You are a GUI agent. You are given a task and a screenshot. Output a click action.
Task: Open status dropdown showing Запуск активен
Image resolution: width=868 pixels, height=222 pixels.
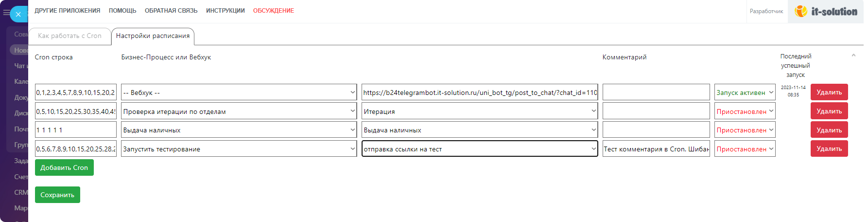744,92
